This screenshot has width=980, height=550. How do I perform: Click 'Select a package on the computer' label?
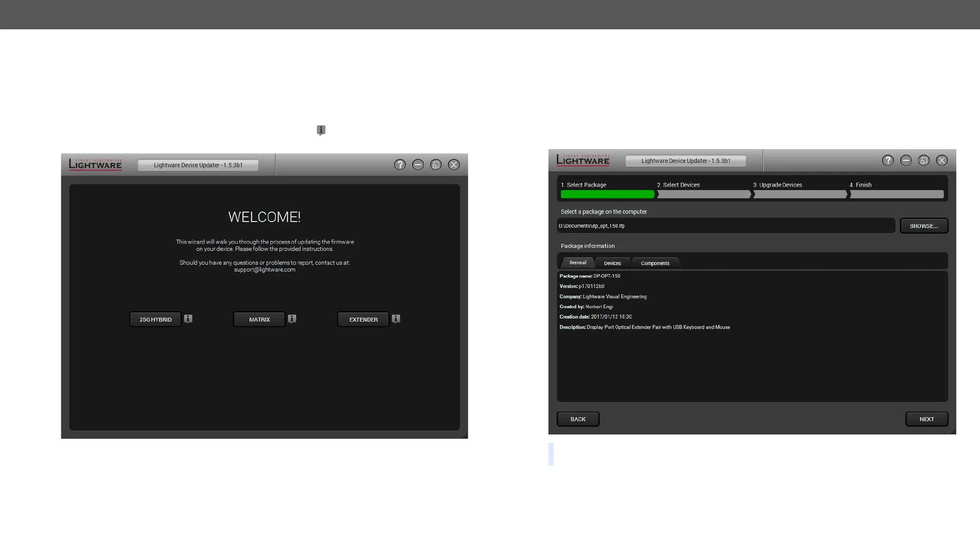click(604, 212)
